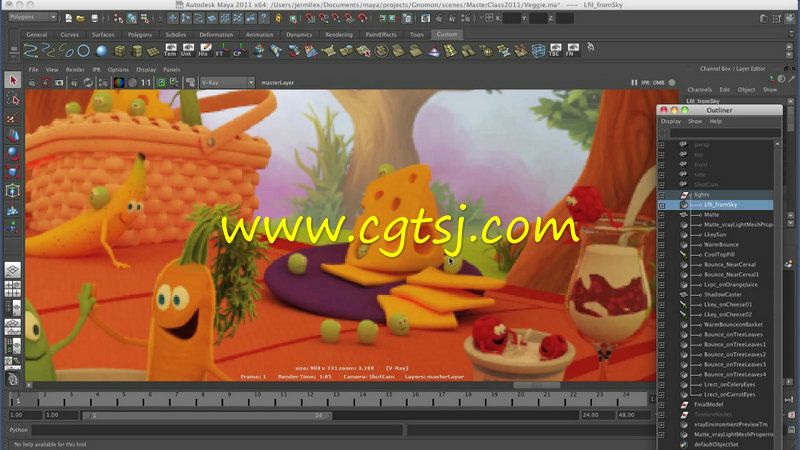Select LkeySun in the Outliner
Image resolution: width=800 pixels, height=450 pixels.
(715, 235)
